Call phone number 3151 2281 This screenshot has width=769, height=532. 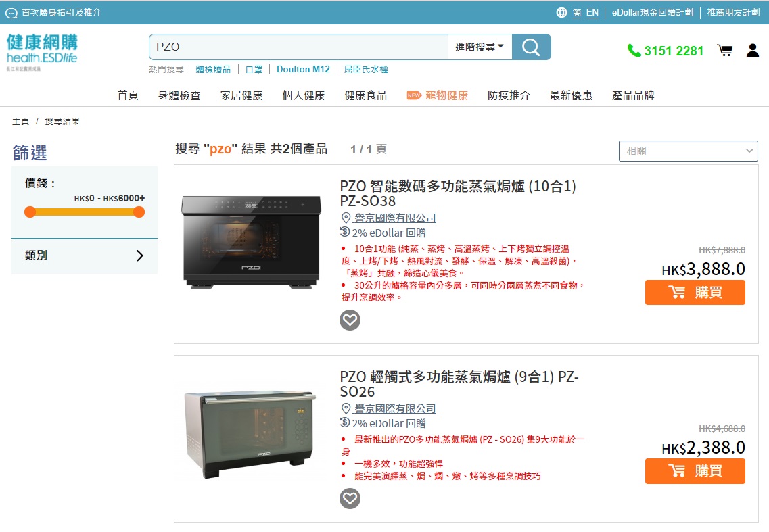click(674, 51)
